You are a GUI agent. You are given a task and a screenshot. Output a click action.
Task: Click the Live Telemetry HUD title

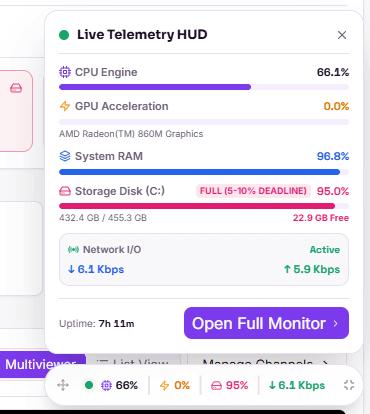(x=142, y=35)
